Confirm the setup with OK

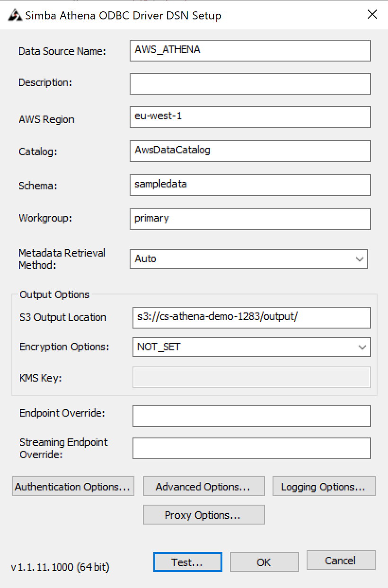264,562
